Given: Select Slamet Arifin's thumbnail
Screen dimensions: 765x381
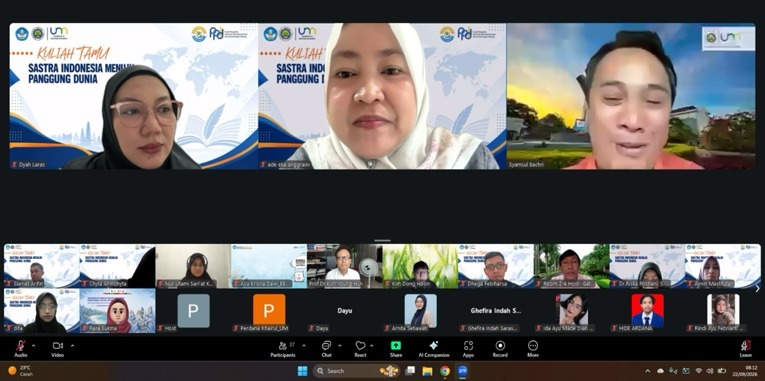Looking at the screenshot, I should (41, 266).
